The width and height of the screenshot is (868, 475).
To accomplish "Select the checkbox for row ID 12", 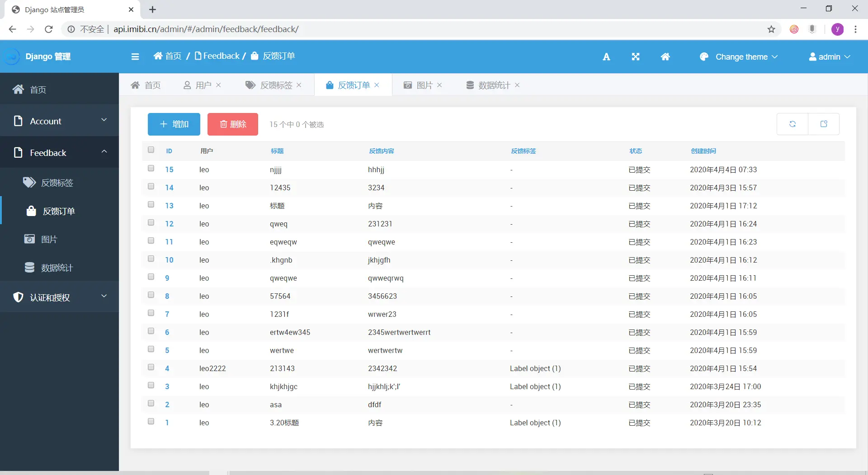I will click(151, 223).
